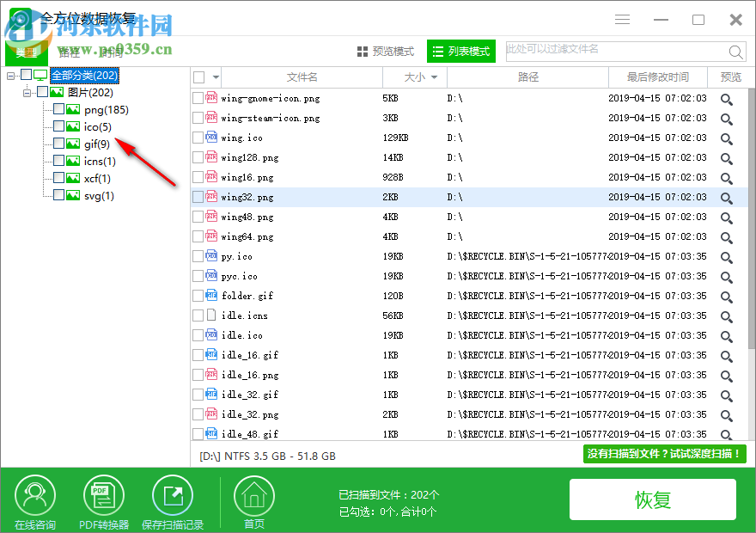Tick the gif(9) category checkbox
The image size is (756, 533).
[x=60, y=144]
